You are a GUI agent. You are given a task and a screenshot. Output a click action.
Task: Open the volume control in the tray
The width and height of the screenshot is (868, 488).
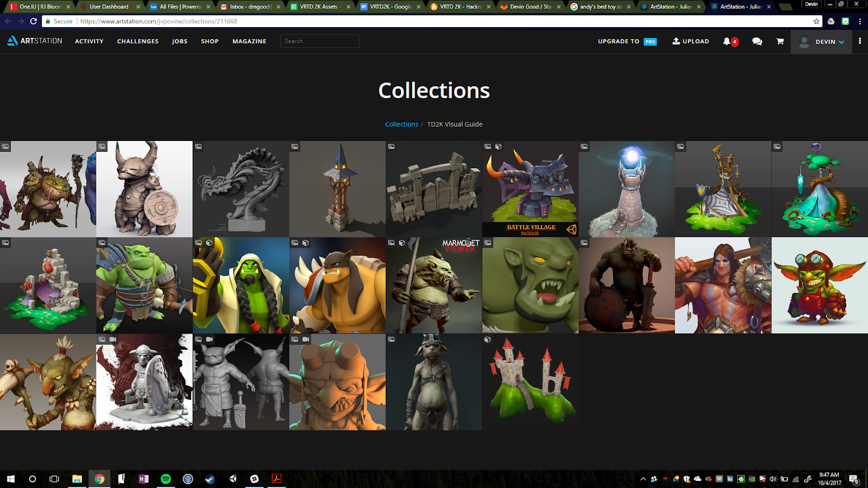click(773, 479)
